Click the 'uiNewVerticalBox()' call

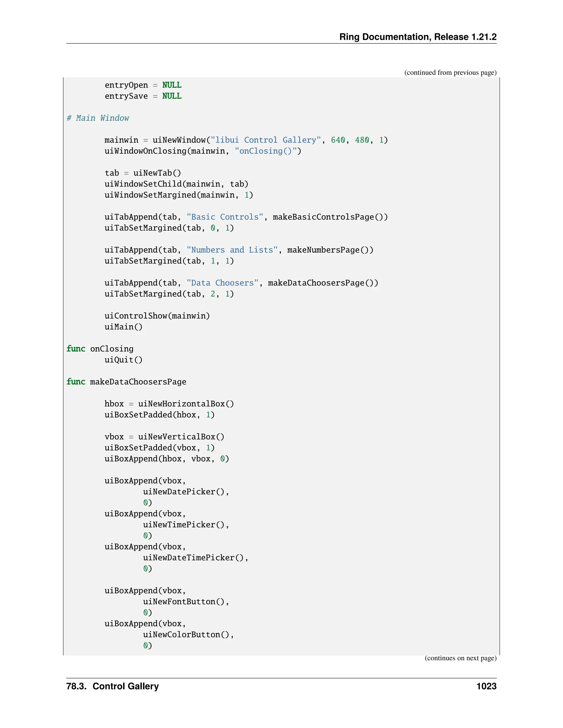point(181,437)
